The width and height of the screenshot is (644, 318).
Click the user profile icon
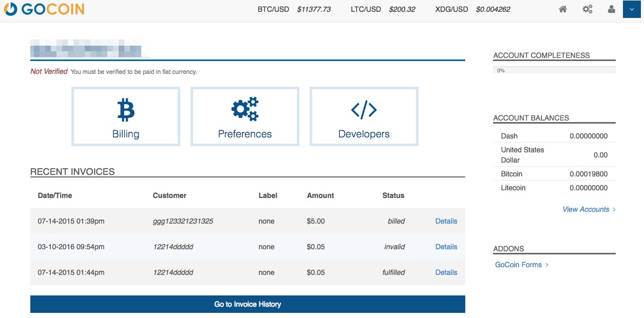pyautogui.click(x=611, y=9)
